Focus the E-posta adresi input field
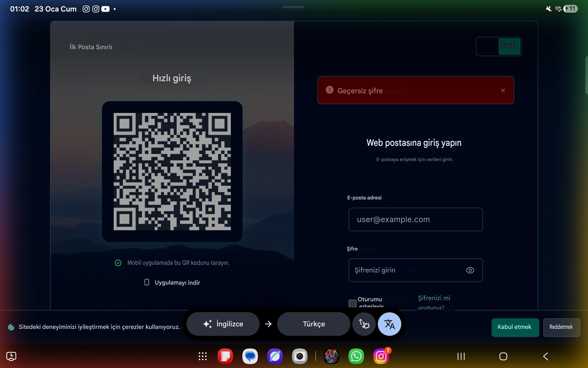The width and height of the screenshot is (588, 368). point(416,219)
